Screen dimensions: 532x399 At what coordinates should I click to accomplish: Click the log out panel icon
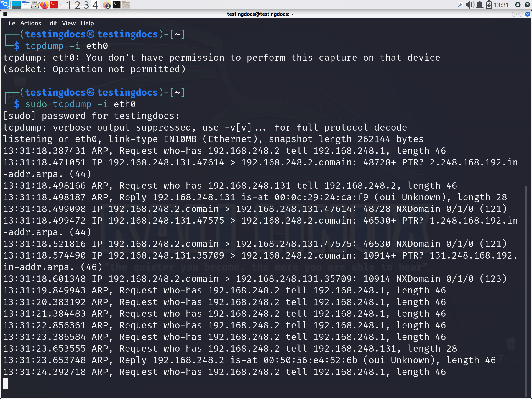coord(527,5)
